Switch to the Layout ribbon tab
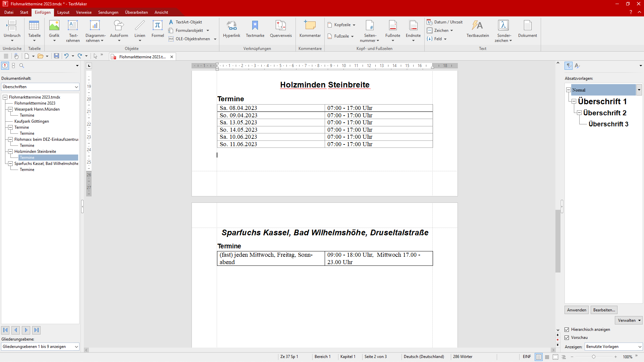The height and width of the screenshot is (362, 644). pos(63,12)
